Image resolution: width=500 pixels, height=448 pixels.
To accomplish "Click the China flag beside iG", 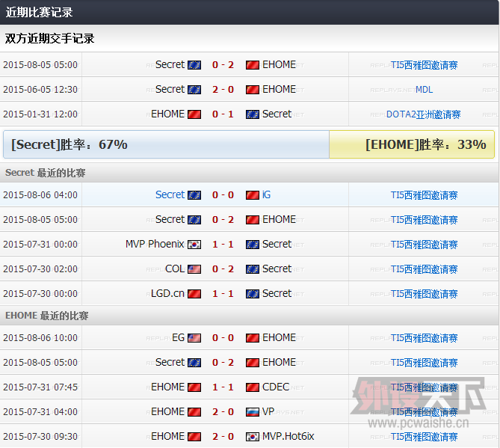I will click(252, 195).
